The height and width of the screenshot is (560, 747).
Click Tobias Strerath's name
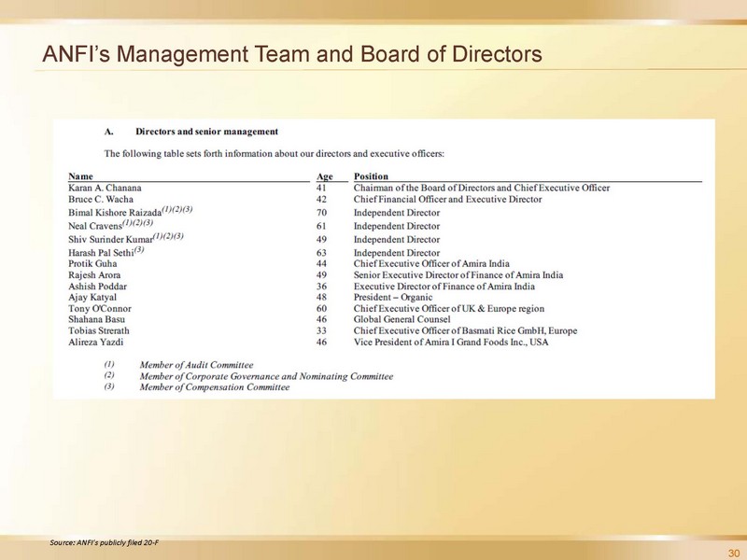coord(99,330)
